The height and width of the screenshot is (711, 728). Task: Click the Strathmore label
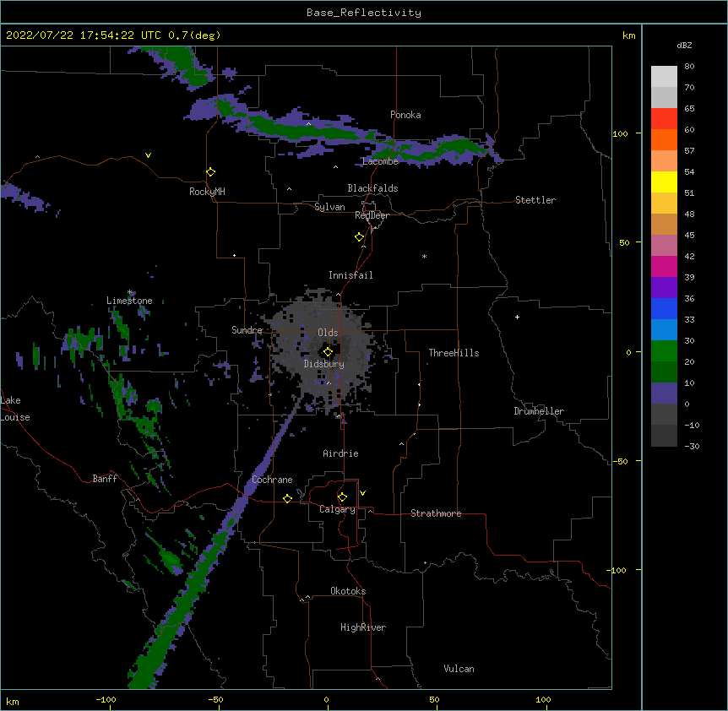point(436,513)
